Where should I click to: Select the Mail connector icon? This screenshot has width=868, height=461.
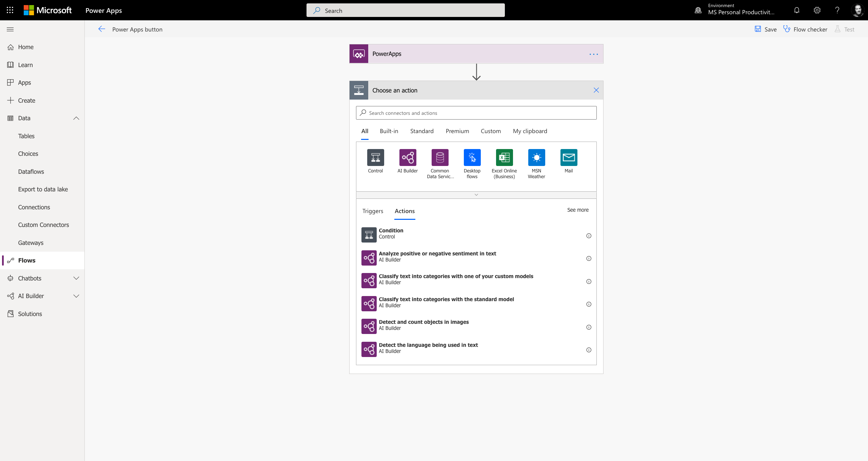pyautogui.click(x=568, y=158)
